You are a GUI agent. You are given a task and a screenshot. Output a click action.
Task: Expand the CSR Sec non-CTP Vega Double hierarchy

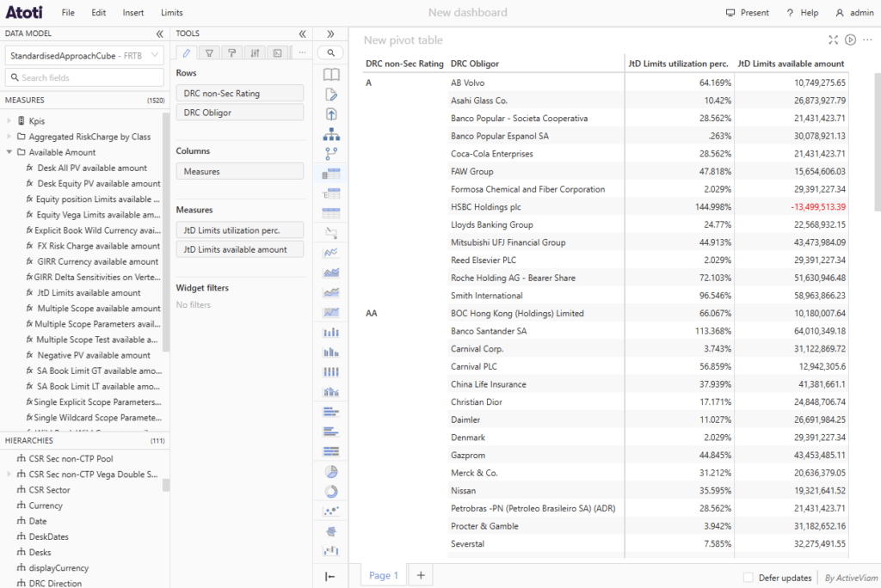[9, 474]
